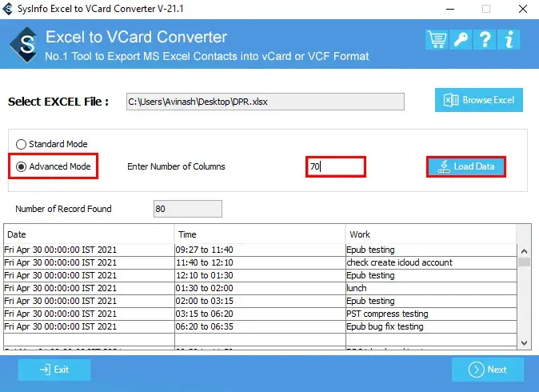Click the Date column header
Screen dimensions: 539x392
89,234
